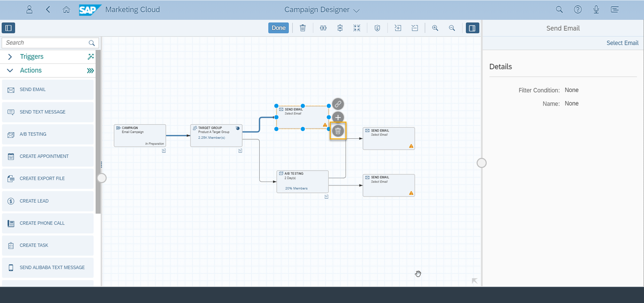Expand all notes toolbar icon
The height and width of the screenshot is (303, 644).
click(x=398, y=28)
